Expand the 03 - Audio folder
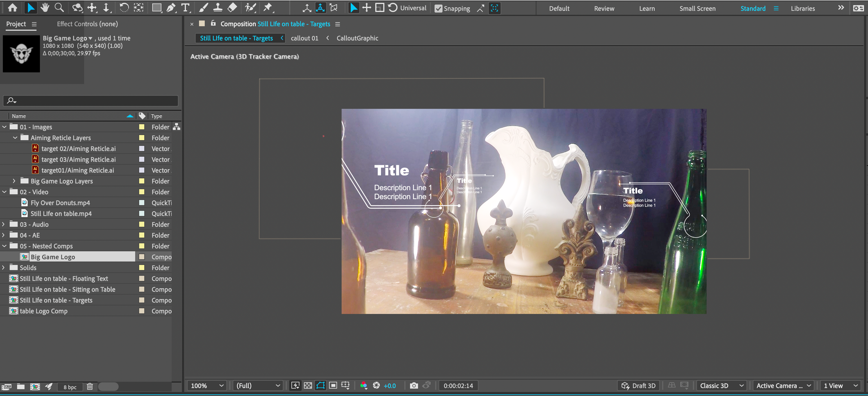This screenshot has height=396, width=868. 4,224
